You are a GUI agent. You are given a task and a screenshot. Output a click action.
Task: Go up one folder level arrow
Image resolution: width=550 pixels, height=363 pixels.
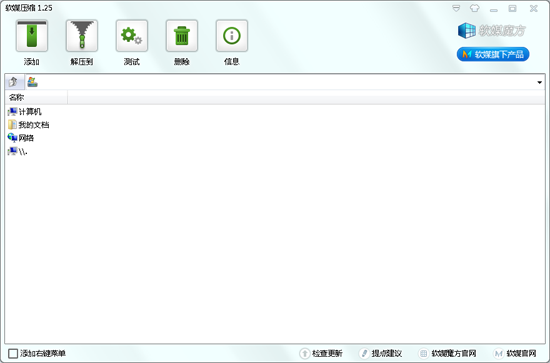(14, 82)
